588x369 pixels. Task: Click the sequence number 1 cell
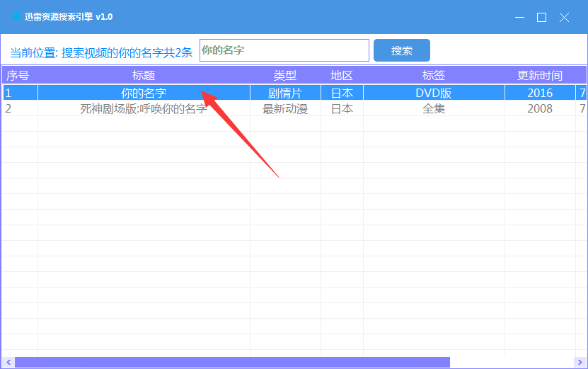click(21, 93)
